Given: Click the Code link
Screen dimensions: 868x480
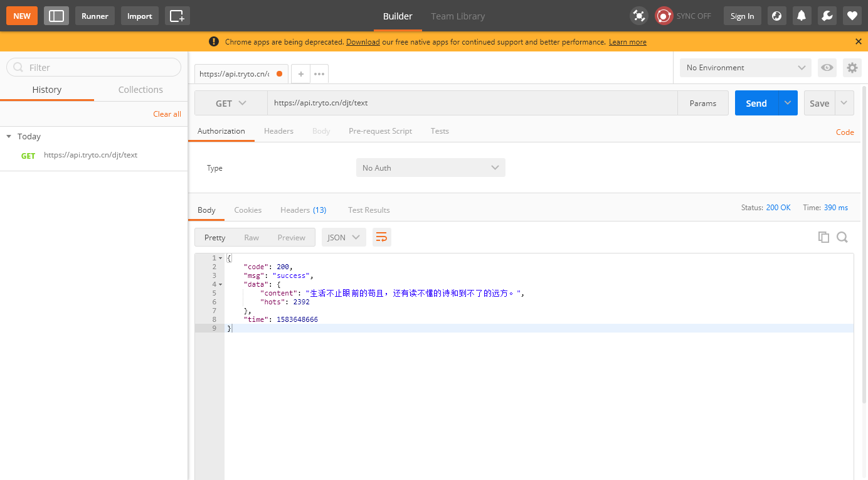Looking at the screenshot, I should pos(845,132).
